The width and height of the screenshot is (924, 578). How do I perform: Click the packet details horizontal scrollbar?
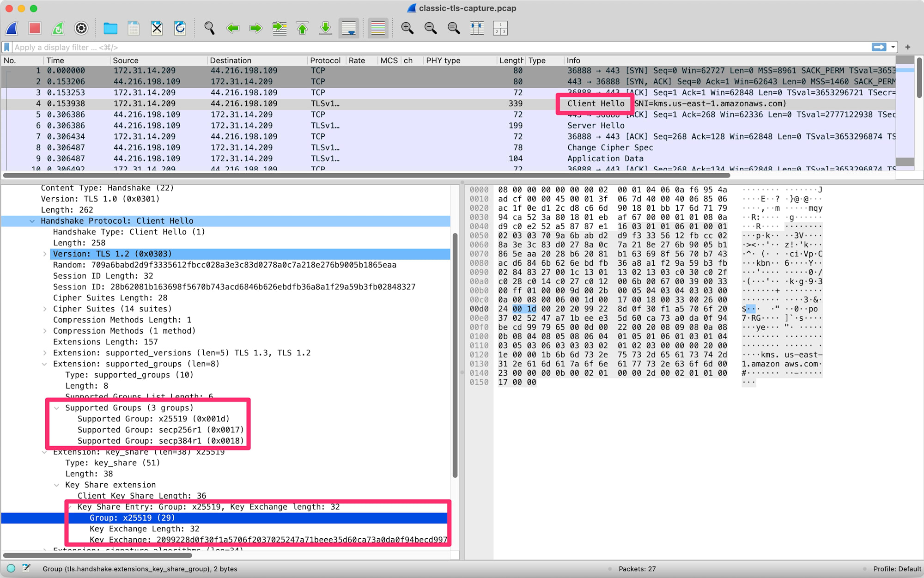click(x=97, y=555)
